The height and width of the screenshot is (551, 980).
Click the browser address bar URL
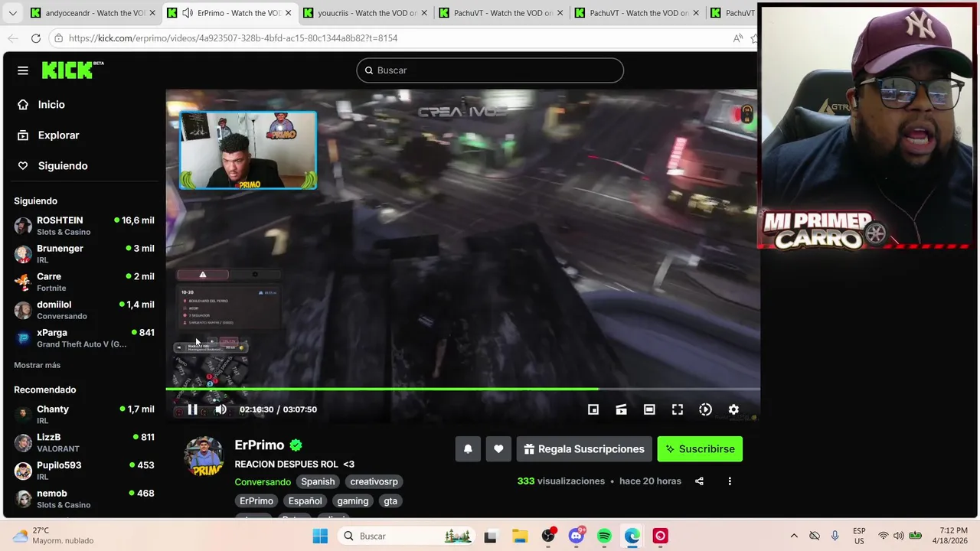tap(233, 38)
